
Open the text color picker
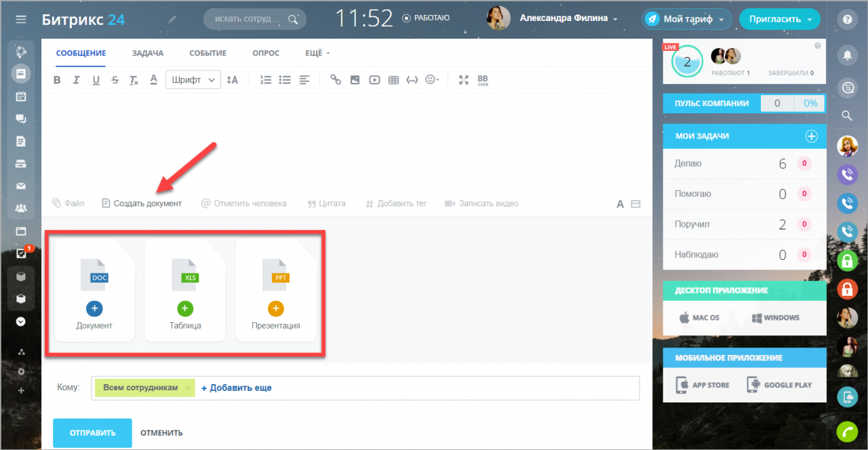pyautogui.click(x=153, y=80)
